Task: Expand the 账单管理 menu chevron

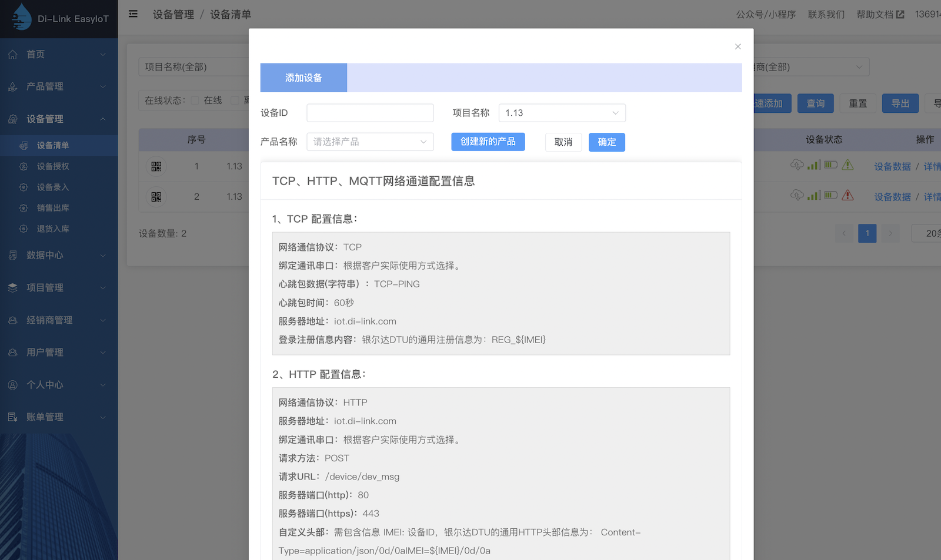Action: click(x=103, y=417)
